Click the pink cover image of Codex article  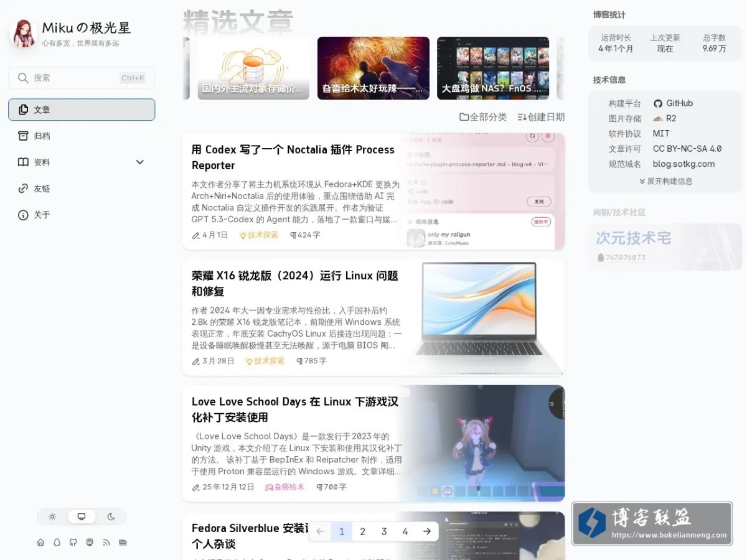pos(484,192)
